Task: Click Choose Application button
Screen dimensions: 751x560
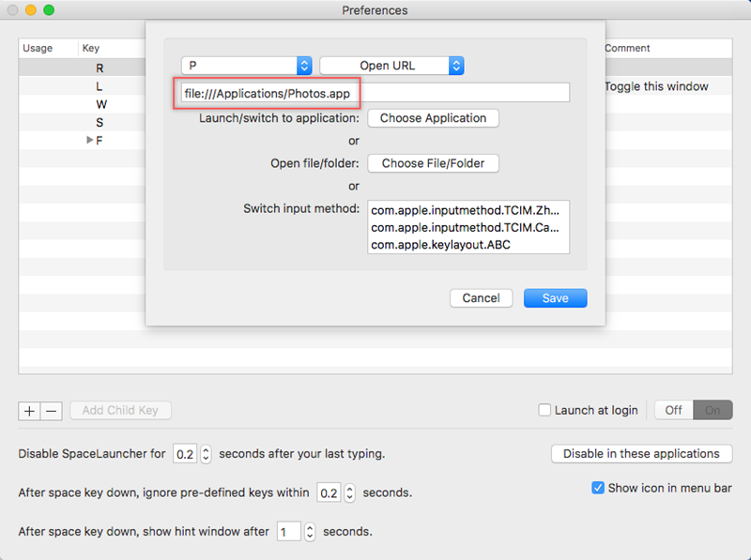Action: point(433,118)
